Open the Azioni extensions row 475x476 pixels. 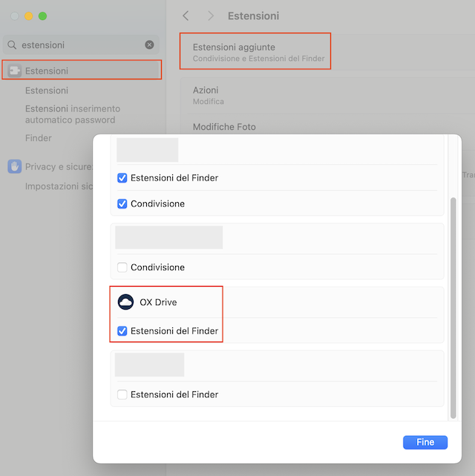click(327, 95)
